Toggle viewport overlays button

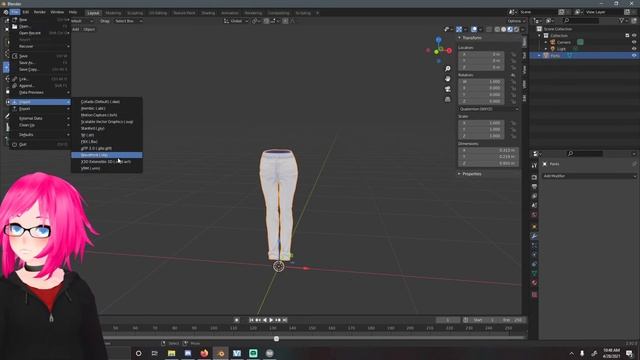pyautogui.click(x=474, y=29)
